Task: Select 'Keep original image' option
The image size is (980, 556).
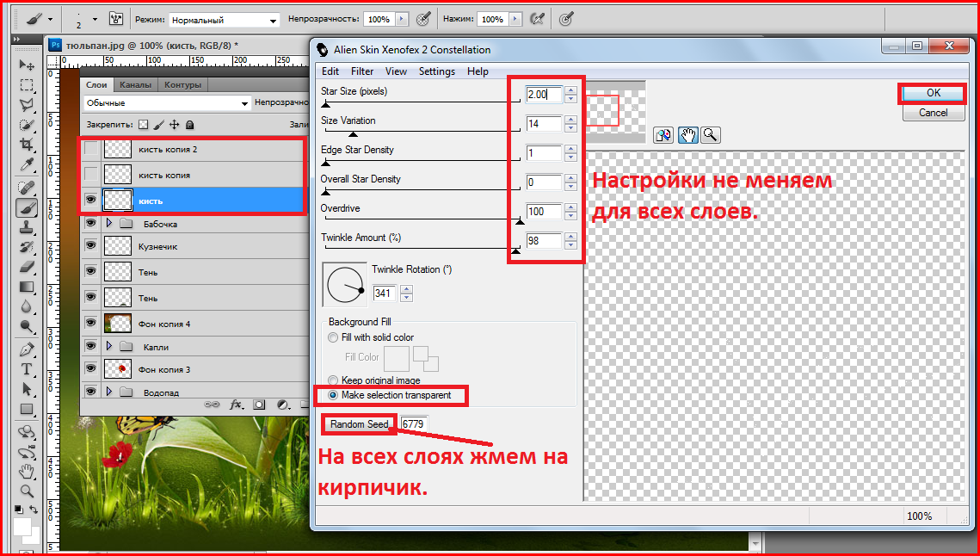Action: [333, 380]
